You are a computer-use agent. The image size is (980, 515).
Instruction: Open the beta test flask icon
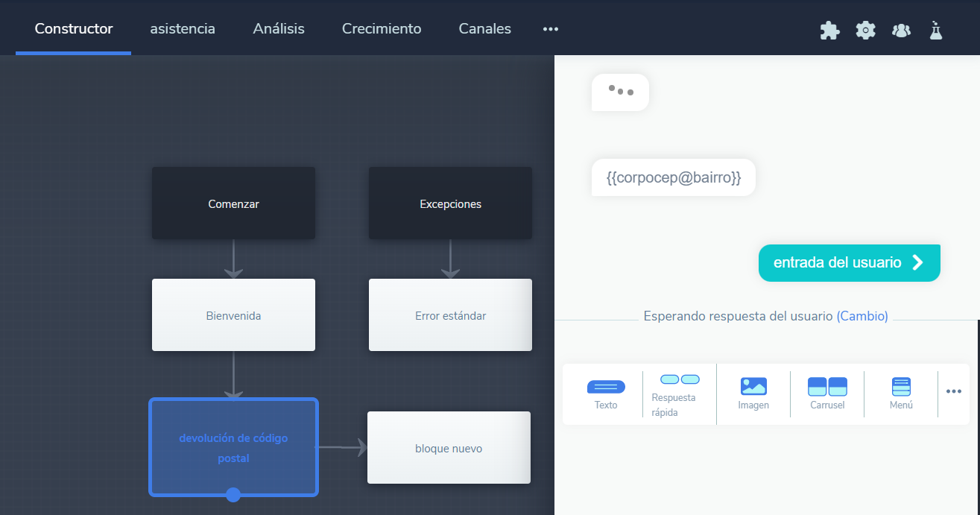[936, 30]
